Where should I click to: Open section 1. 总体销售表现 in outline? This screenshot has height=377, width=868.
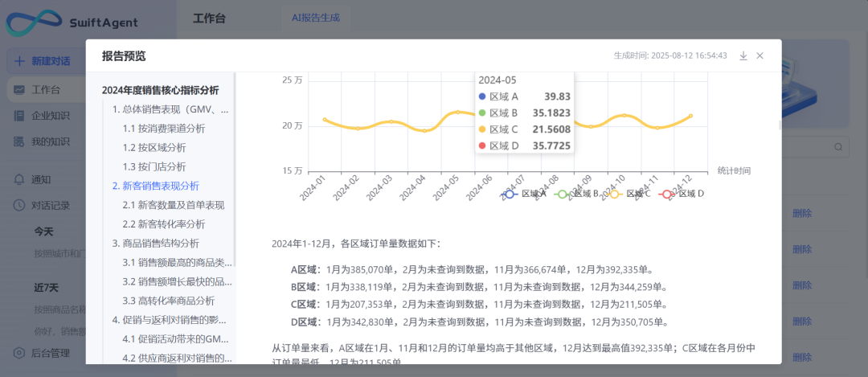coord(170,109)
